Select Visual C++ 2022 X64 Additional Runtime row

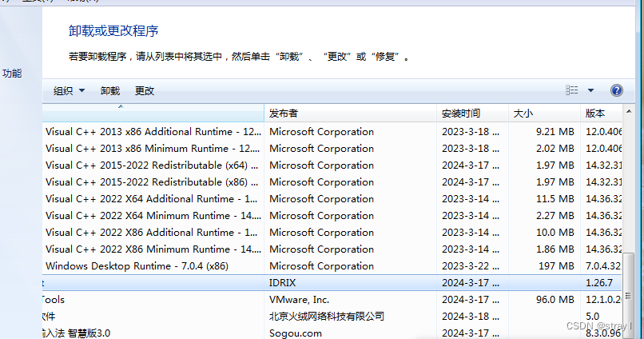pos(332,199)
